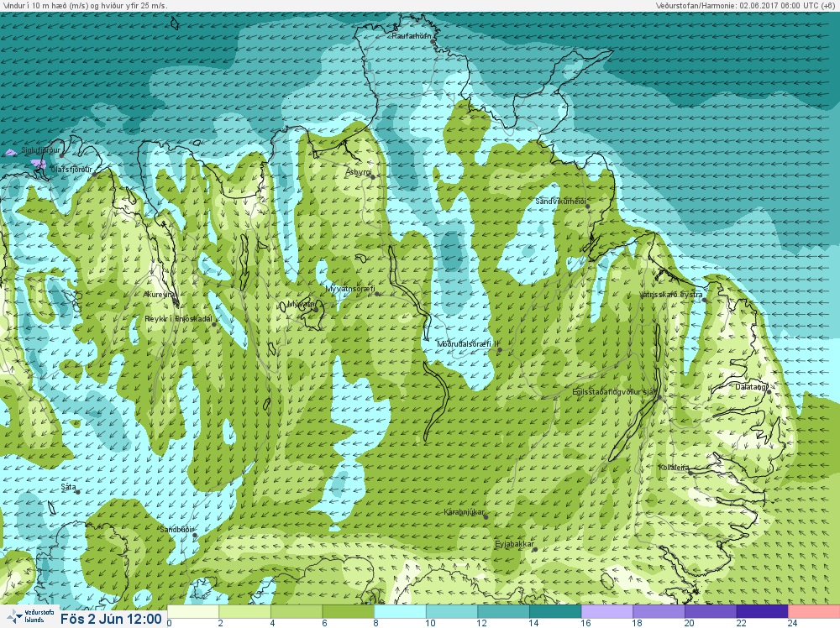Select the 16–18 m/s legend swatch
Image resolution: width=840 pixels, height=628 pixels.
(x=607, y=611)
